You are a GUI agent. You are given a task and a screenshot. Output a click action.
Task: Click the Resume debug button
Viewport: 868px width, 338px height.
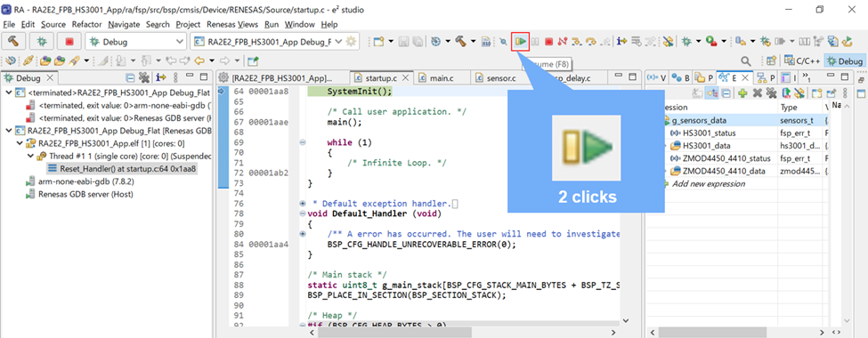[x=521, y=42]
